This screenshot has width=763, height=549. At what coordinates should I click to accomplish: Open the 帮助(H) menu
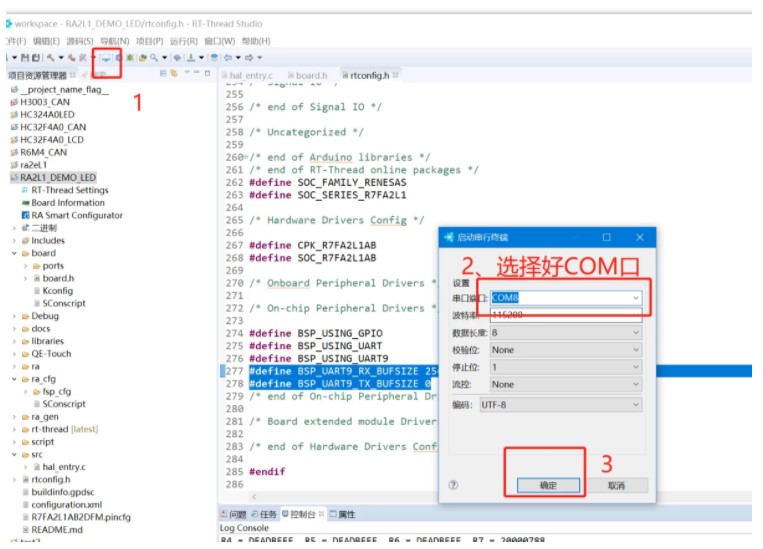coord(256,41)
